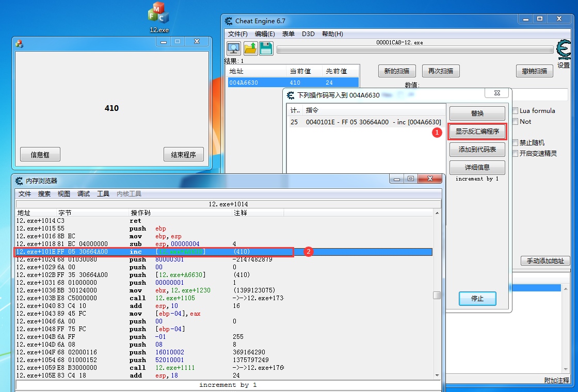Select the call 12.exe+1111 row
This screenshot has width=578, height=392.
pos(224,368)
